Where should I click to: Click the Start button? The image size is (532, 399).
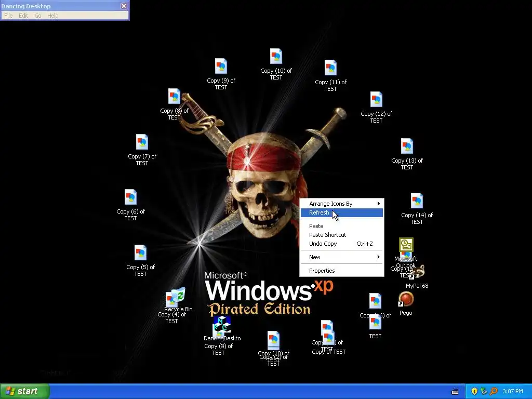tap(25, 391)
